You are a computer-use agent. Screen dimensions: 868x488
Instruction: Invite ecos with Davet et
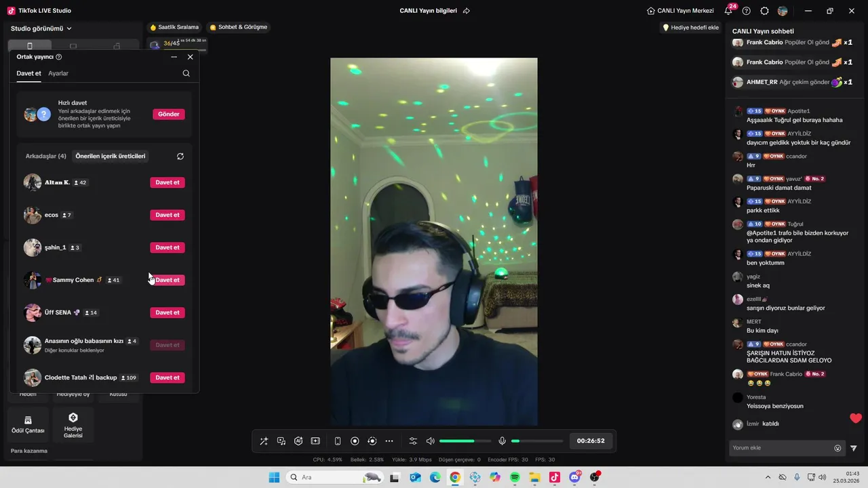(x=167, y=215)
